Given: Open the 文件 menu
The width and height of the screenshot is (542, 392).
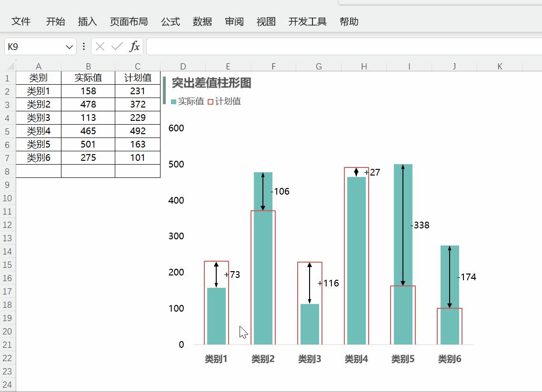Looking at the screenshot, I should click(20, 21).
